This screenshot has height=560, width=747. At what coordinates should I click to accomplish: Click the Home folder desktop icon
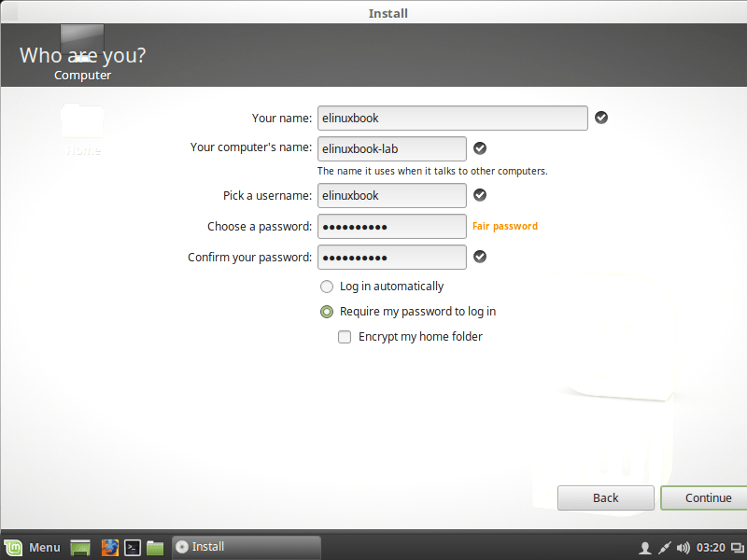pos(82,130)
